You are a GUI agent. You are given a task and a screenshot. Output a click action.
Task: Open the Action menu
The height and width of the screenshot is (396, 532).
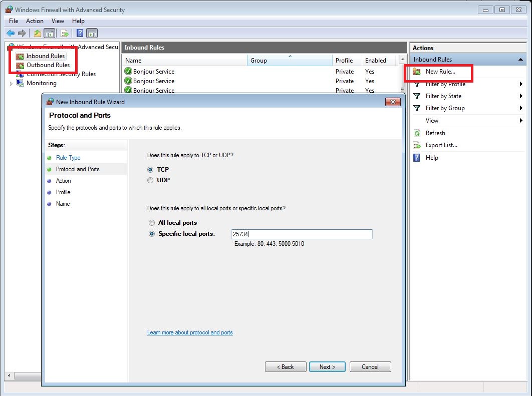pyautogui.click(x=35, y=21)
